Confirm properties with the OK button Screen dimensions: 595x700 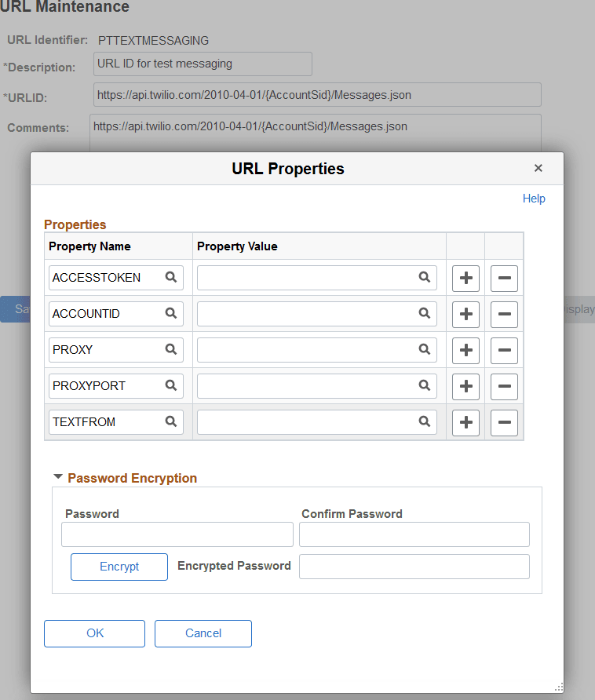click(x=94, y=633)
